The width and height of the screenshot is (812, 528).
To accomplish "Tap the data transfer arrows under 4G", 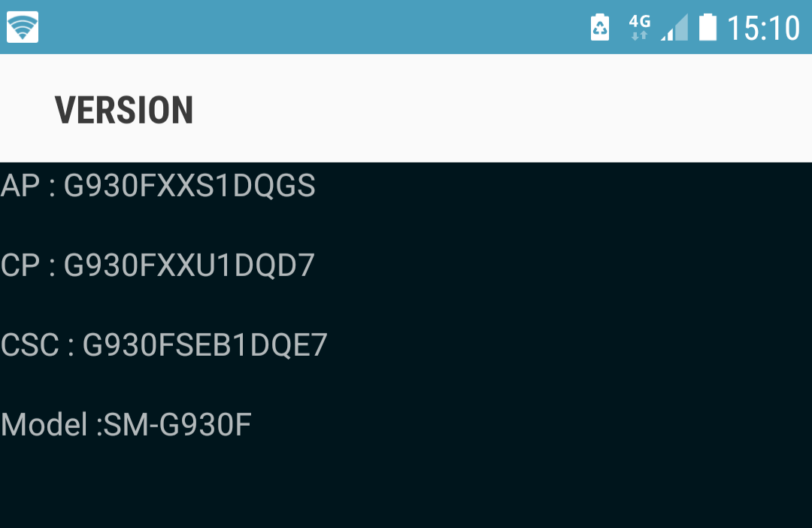I will (x=640, y=35).
